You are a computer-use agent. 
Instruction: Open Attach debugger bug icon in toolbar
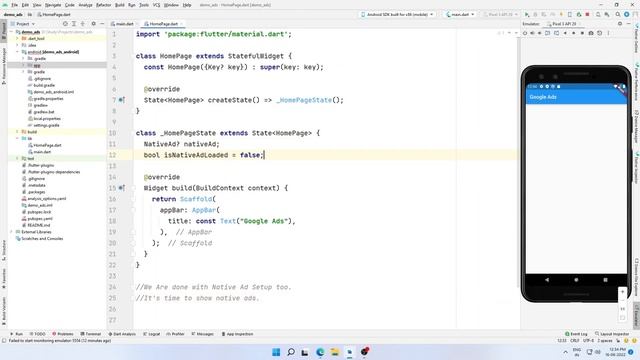pyautogui.click(x=579, y=14)
